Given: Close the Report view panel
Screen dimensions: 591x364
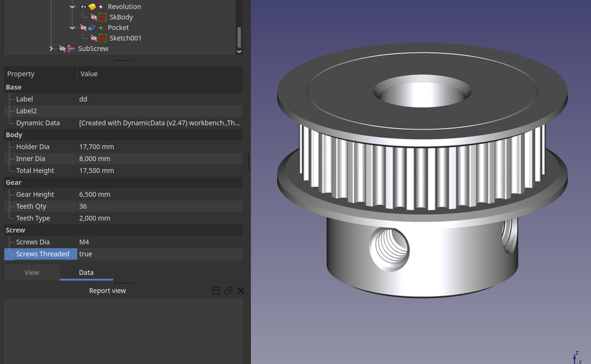Looking at the screenshot, I should point(240,290).
